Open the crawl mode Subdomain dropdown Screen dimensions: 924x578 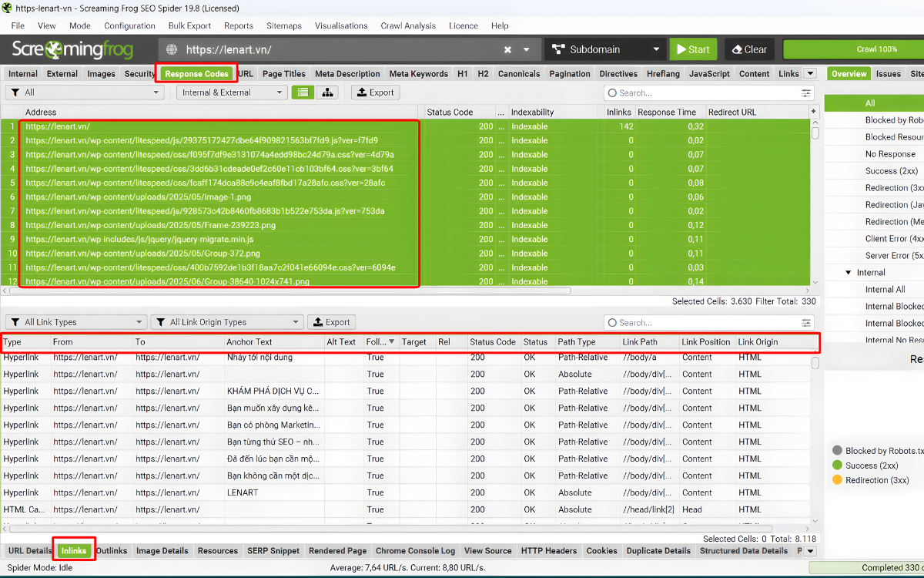(605, 49)
